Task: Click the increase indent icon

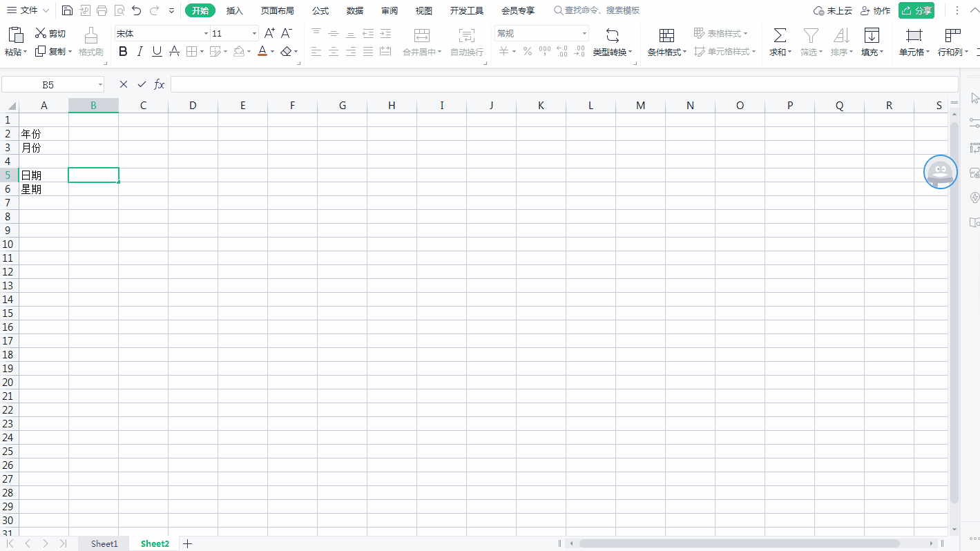Action: point(385,33)
